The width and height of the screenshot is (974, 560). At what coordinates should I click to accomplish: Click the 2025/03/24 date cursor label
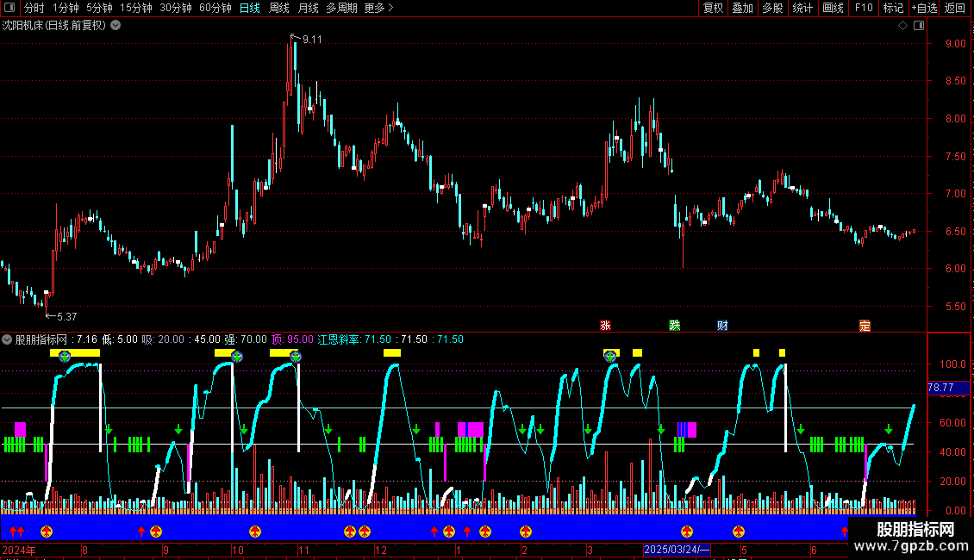point(677,550)
